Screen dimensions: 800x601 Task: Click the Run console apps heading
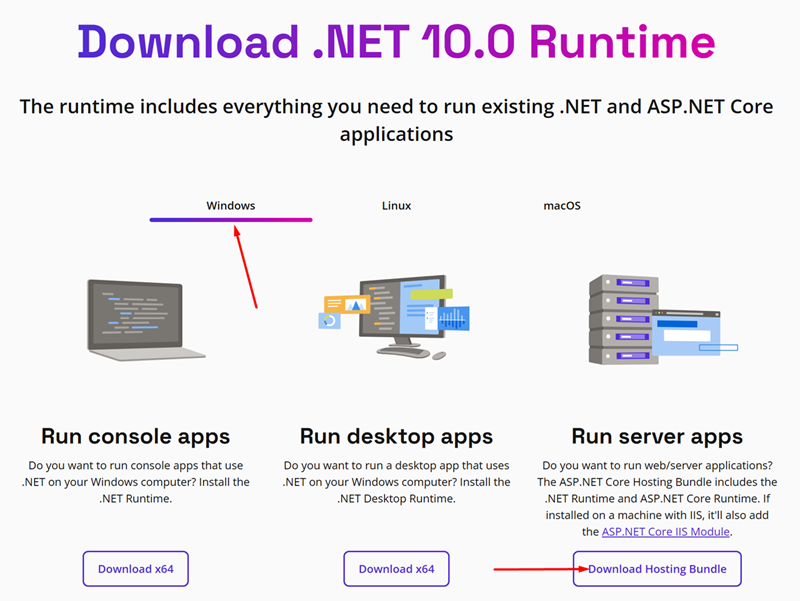pos(136,437)
